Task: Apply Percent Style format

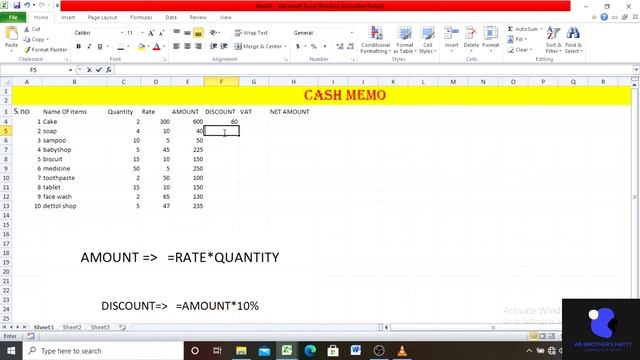Action: [x=313, y=47]
